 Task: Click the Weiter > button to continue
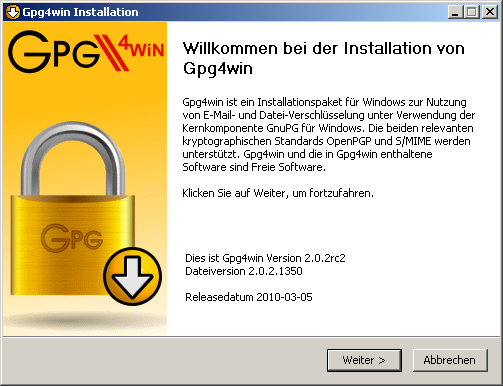pos(364,360)
